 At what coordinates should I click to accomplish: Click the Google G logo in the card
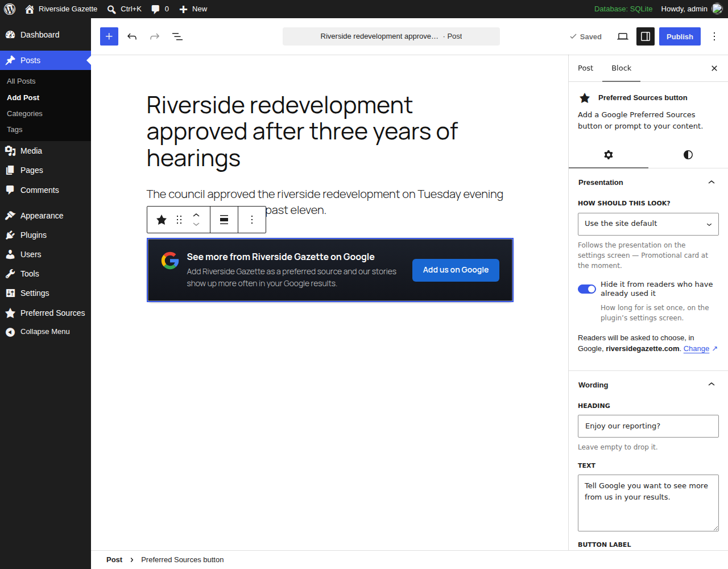(x=170, y=261)
